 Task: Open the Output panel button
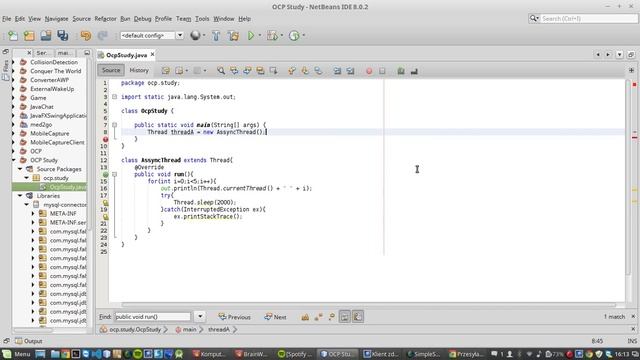pos(29,341)
